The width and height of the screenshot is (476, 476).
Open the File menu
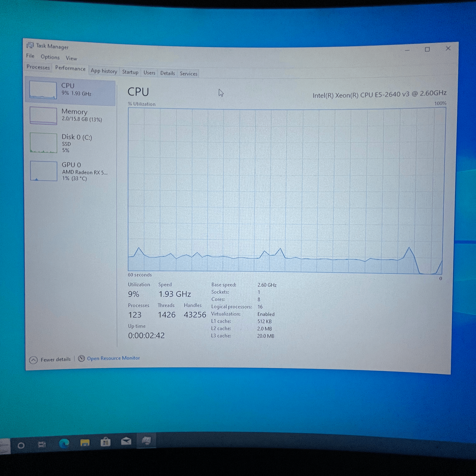pyautogui.click(x=30, y=56)
